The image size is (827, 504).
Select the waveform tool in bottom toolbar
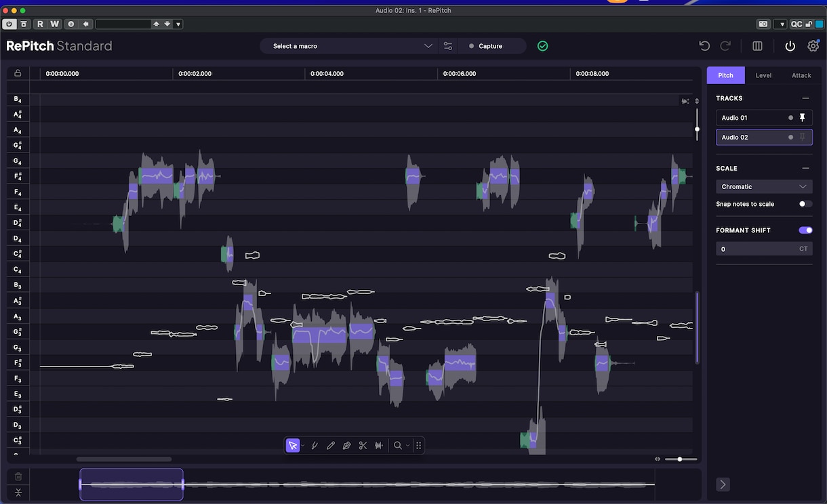tap(379, 445)
